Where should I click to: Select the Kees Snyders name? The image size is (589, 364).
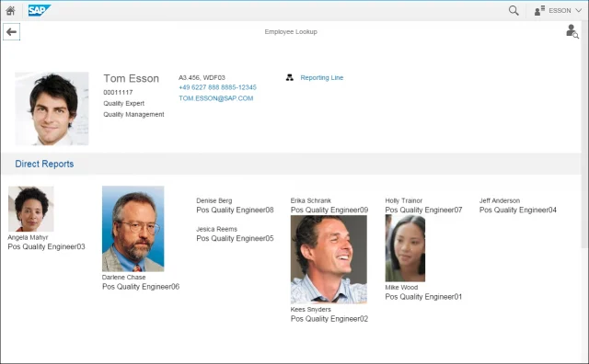pos(311,310)
